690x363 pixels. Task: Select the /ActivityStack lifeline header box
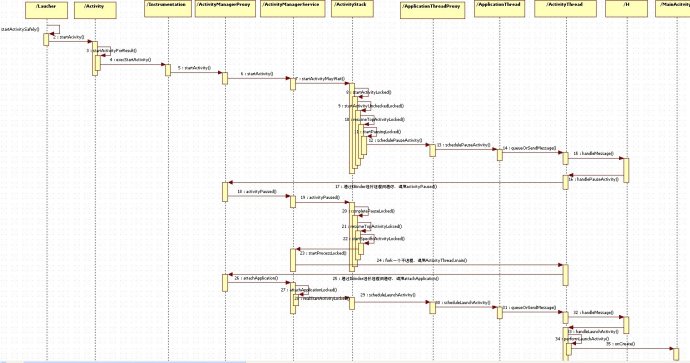coord(352,9)
